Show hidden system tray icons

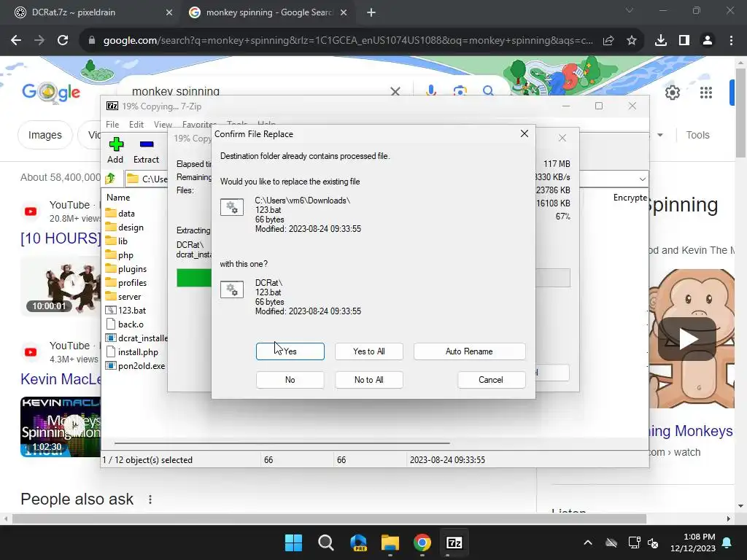click(x=588, y=542)
